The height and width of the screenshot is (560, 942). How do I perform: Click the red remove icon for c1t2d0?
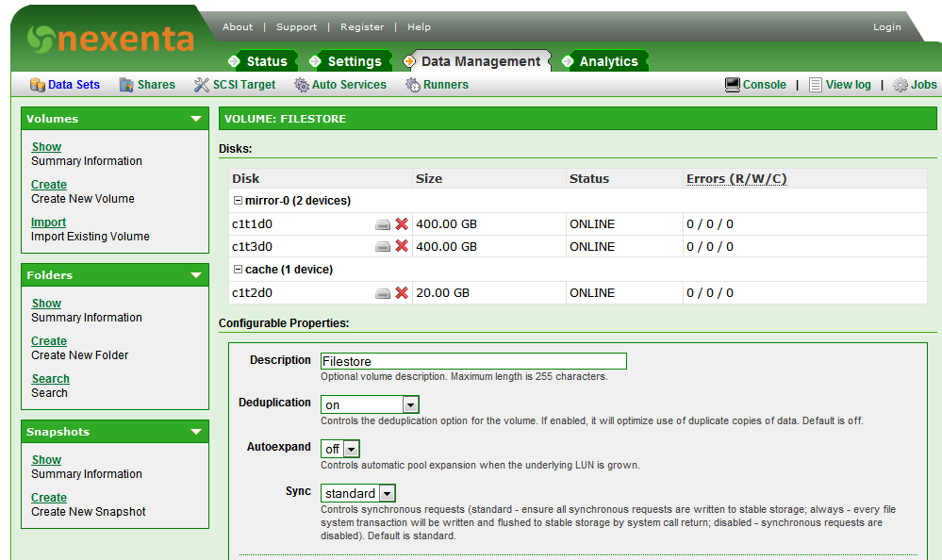(x=402, y=292)
